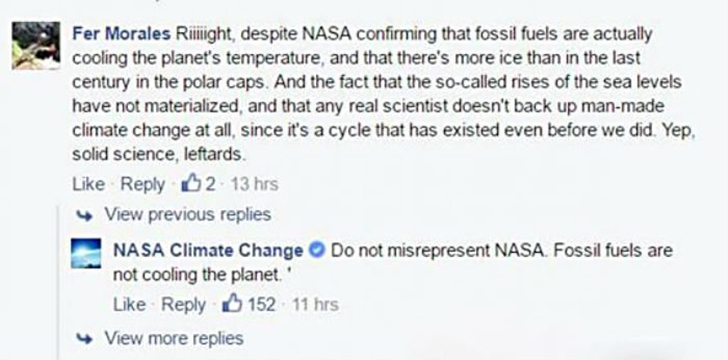Reply to NASA Climate Change comment
This screenshot has width=728, height=360.
click(183, 305)
